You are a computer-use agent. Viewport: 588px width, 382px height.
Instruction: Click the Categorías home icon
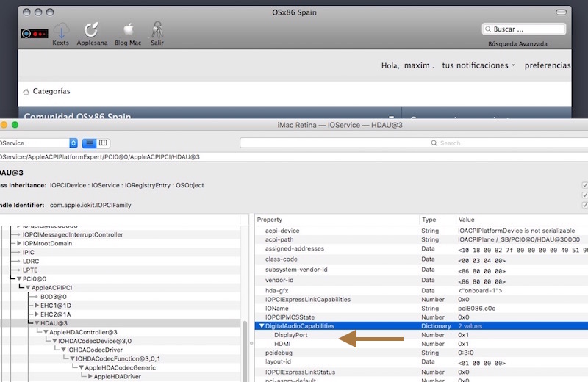tap(26, 92)
